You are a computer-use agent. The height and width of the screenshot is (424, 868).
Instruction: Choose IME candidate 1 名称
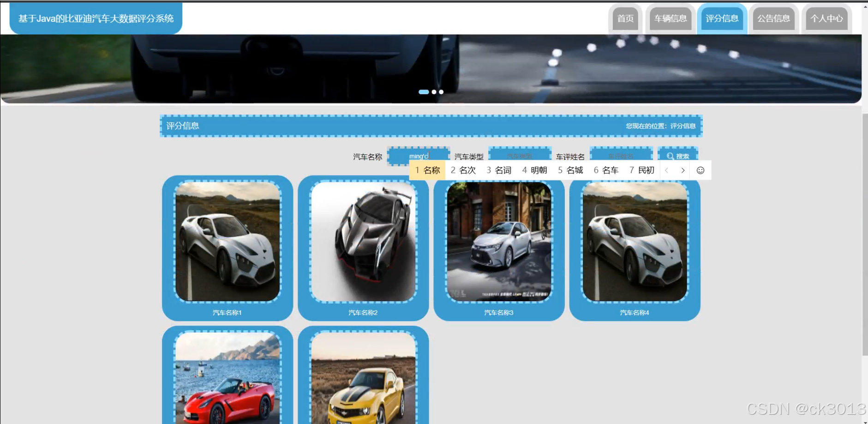coord(427,170)
